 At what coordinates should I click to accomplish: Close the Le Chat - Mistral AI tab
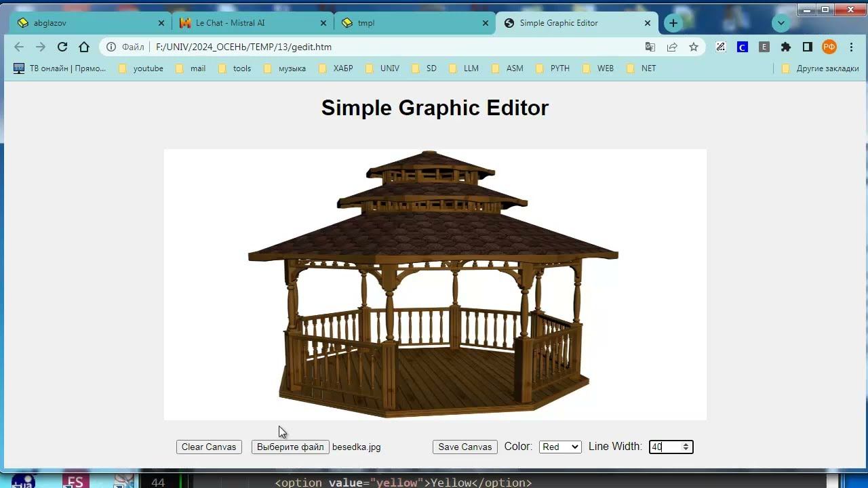(323, 23)
